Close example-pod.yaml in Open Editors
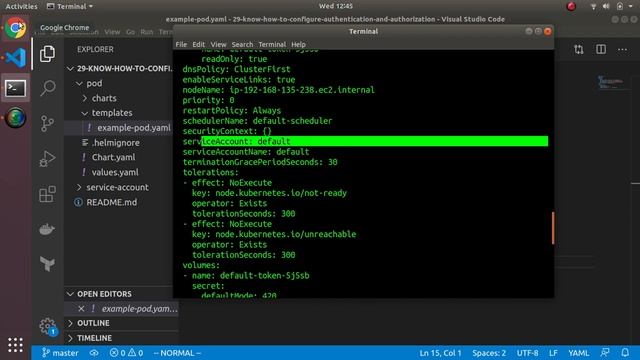This screenshot has width=640, height=360. [x=81, y=309]
